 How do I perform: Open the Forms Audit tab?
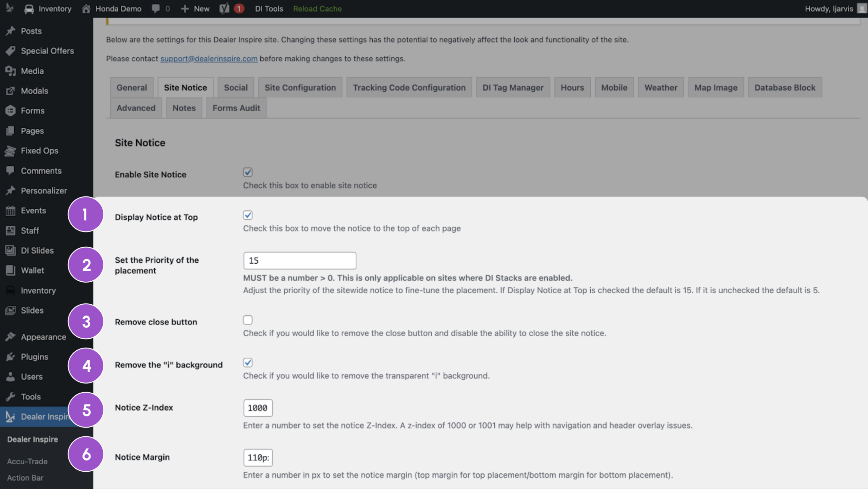[236, 108]
